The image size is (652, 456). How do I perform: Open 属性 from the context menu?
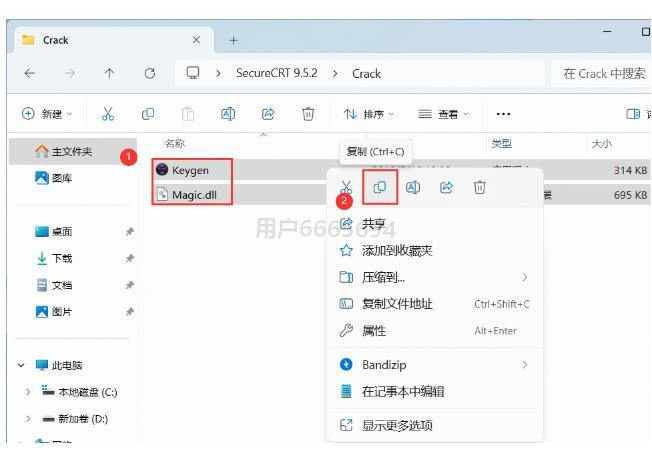click(435, 330)
